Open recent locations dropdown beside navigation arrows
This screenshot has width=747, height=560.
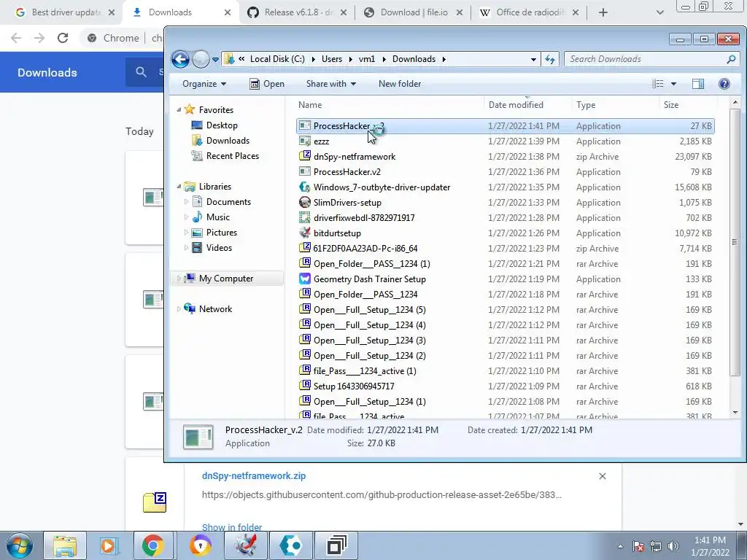coord(215,60)
